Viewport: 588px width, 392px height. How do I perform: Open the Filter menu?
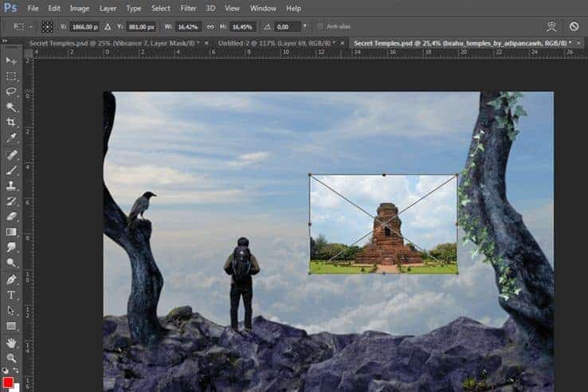188,8
